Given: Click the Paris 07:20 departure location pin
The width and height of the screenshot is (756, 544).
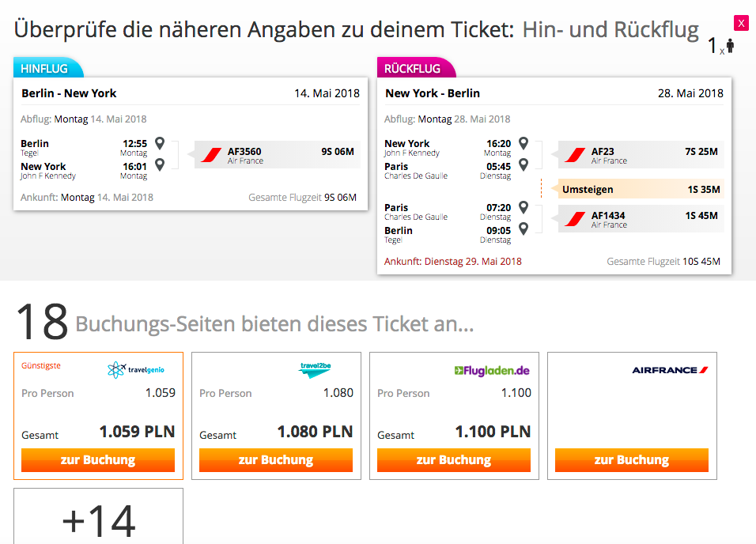Looking at the screenshot, I should [x=524, y=207].
